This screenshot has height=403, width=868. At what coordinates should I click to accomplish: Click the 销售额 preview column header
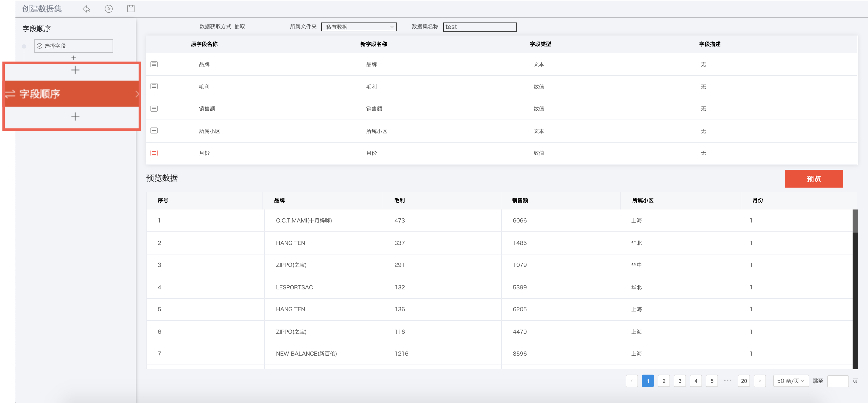point(520,200)
